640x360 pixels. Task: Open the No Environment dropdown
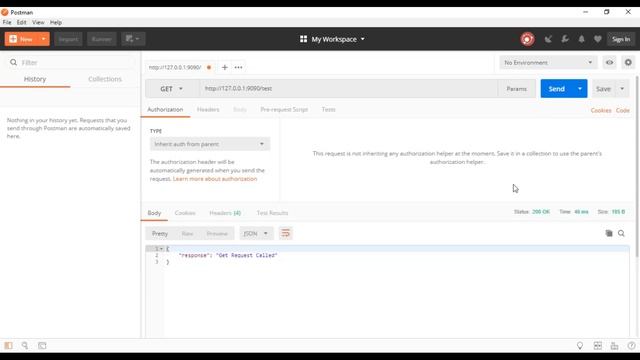click(548, 62)
